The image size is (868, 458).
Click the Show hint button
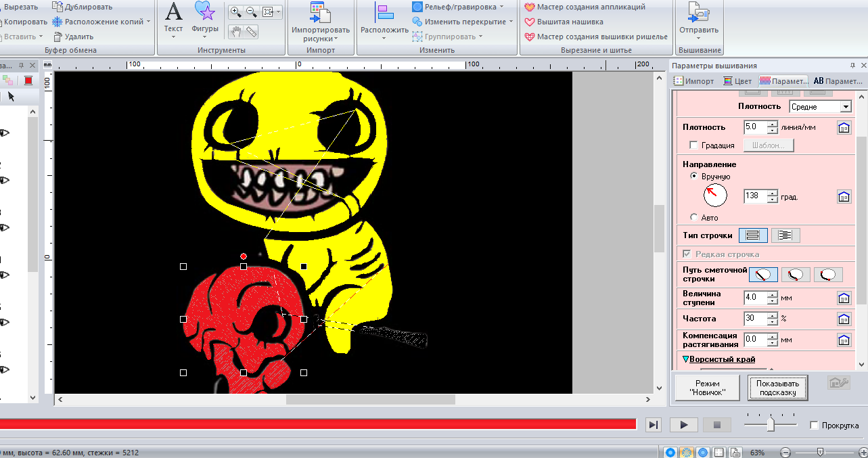click(x=777, y=388)
